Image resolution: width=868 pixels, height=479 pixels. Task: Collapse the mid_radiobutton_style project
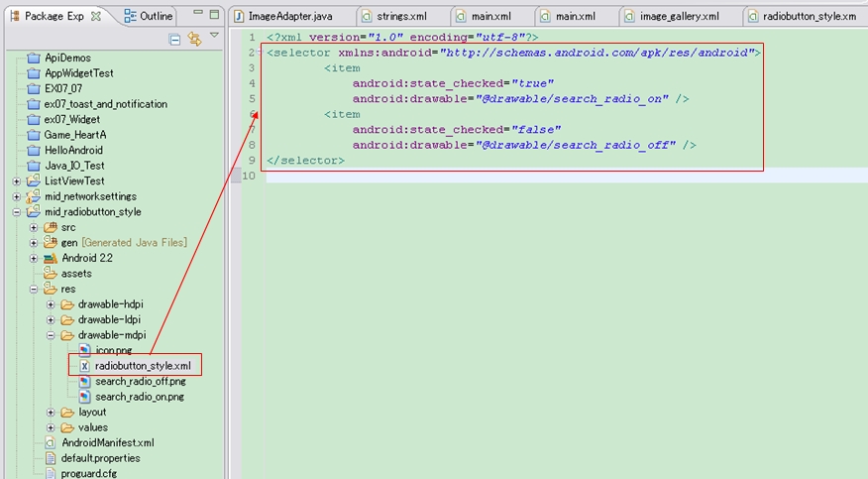tap(17, 212)
